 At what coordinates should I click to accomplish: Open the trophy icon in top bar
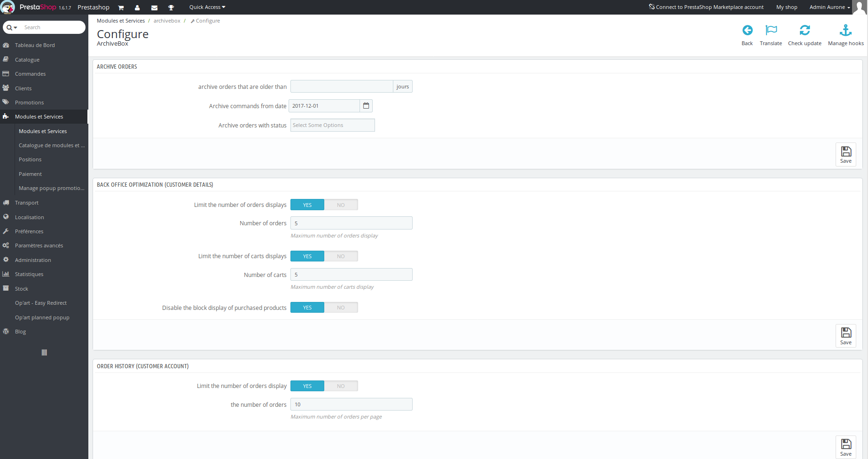(171, 8)
